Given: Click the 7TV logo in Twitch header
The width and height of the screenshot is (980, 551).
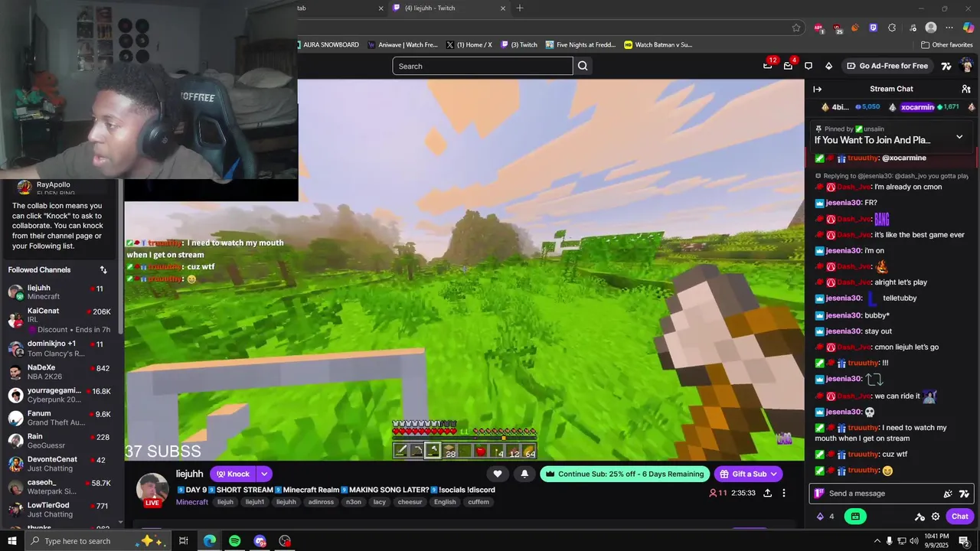Looking at the screenshot, I should coord(946,66).
